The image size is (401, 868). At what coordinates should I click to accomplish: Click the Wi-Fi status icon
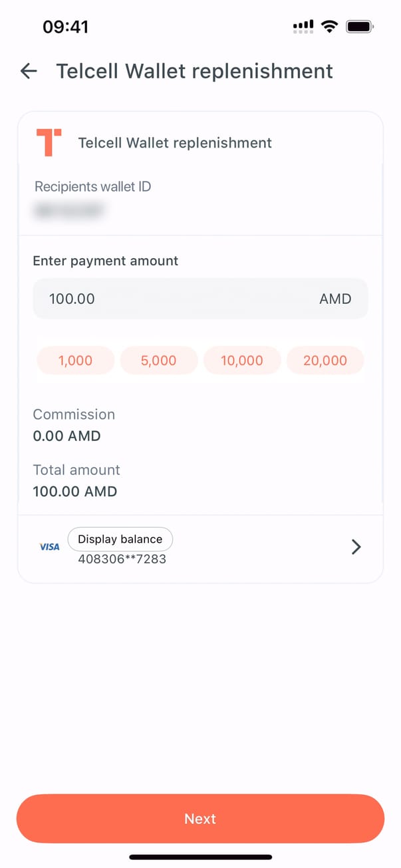pos(329,27)
